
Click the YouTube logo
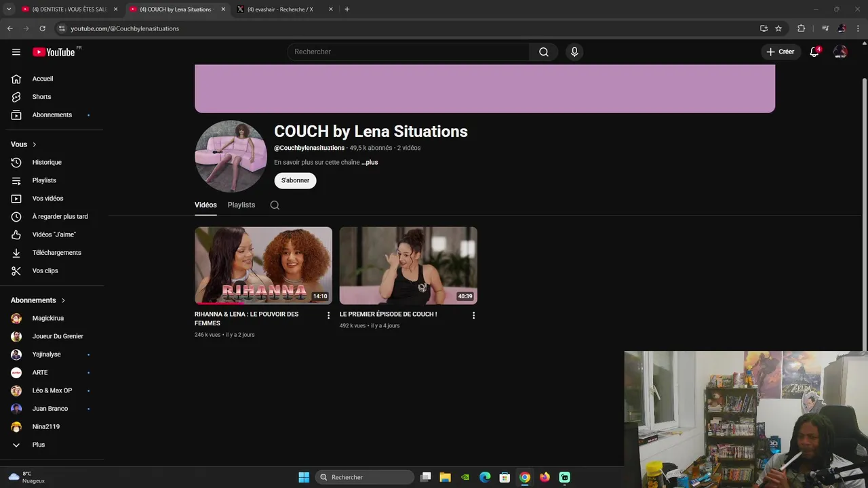(x=54, y=52)
